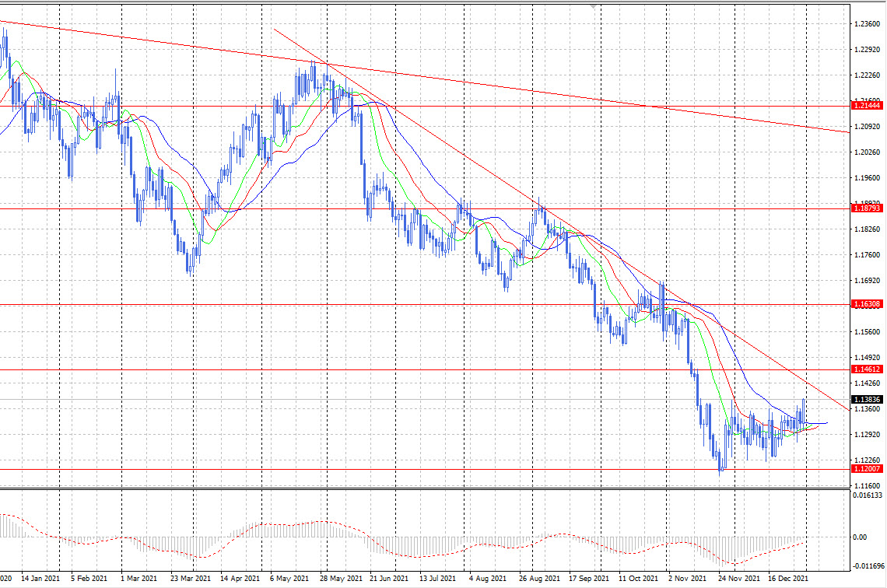Click the 1.20260 price axis value
Image resolution: width=887 pixels, height=588 pixels.
point(867,152)
